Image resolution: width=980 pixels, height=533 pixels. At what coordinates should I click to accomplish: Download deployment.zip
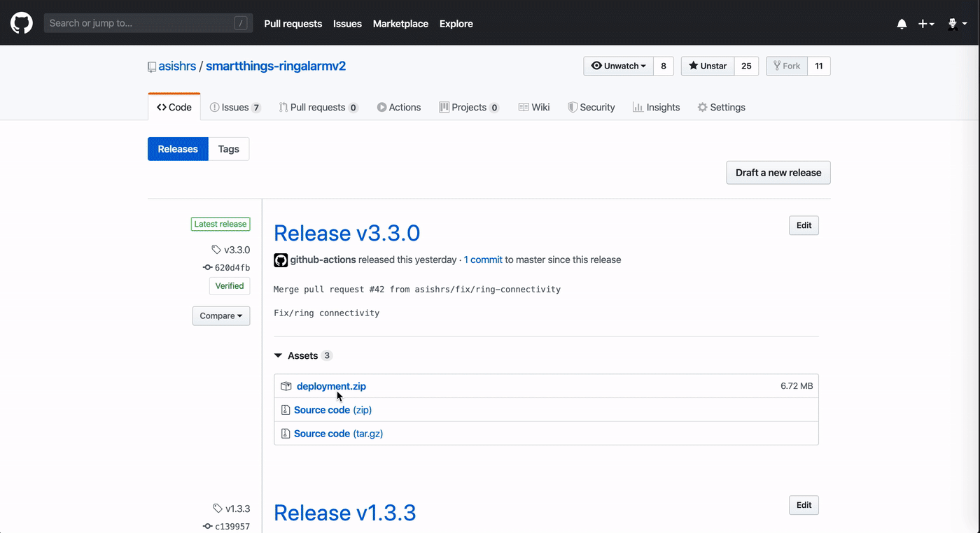331,386
